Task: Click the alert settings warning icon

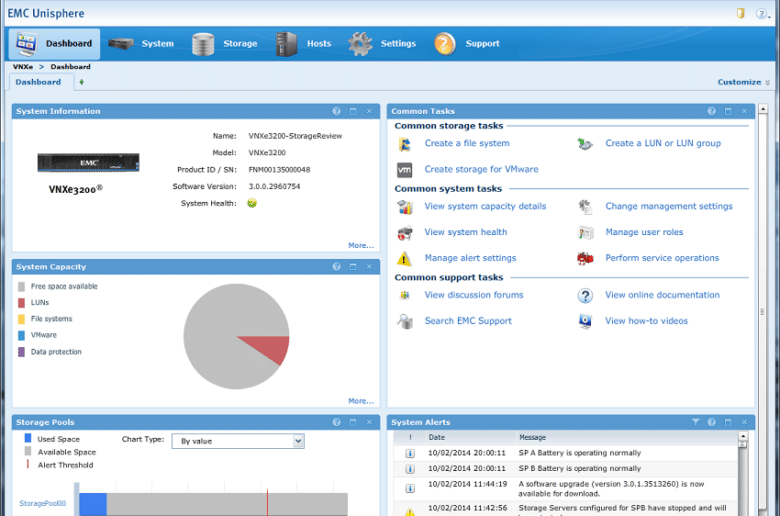Action: click(x=404, y=259)
